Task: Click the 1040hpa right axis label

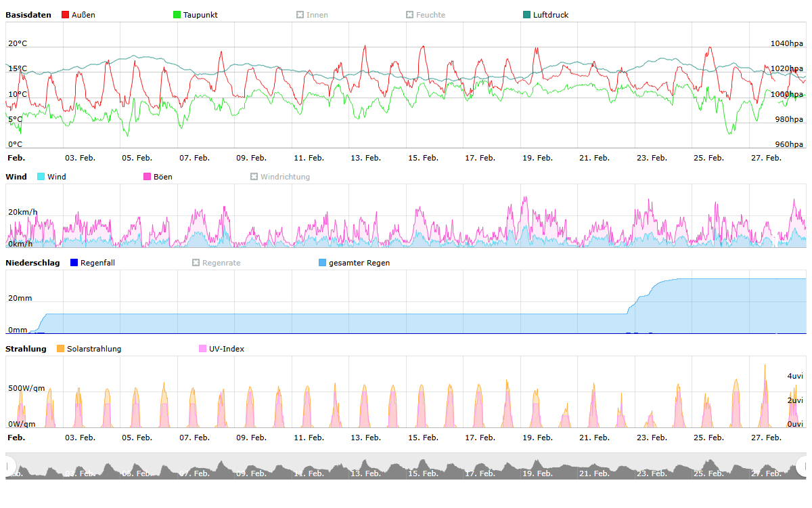Action: tap(786, 43)
